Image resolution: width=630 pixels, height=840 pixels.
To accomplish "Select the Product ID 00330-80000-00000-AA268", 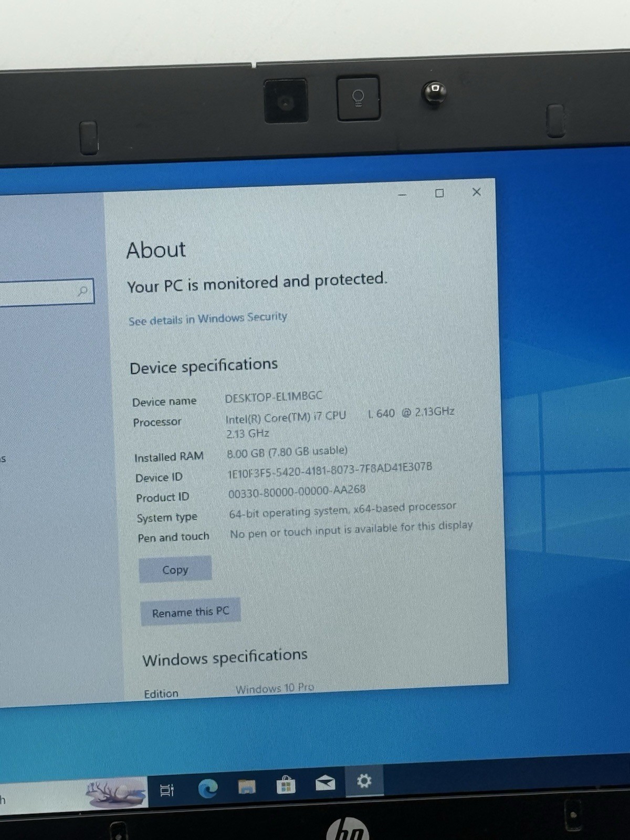I will click(x=297, y=491).
